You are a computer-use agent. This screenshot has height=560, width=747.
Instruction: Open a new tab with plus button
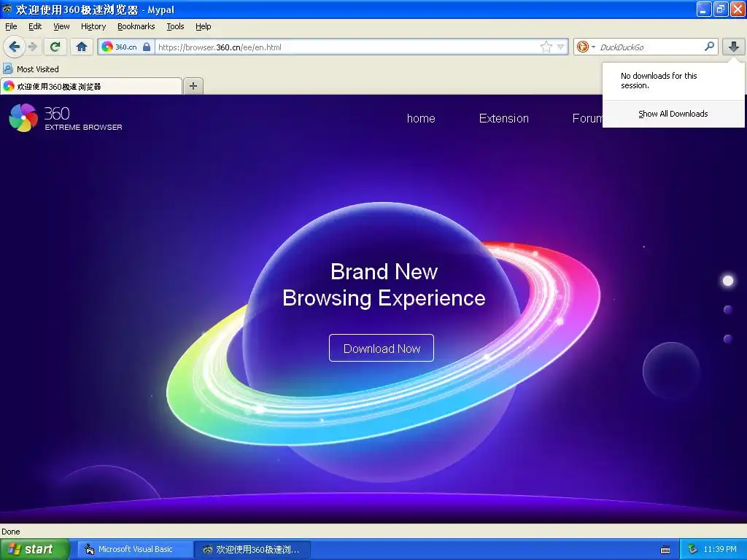tap(193, 86)
